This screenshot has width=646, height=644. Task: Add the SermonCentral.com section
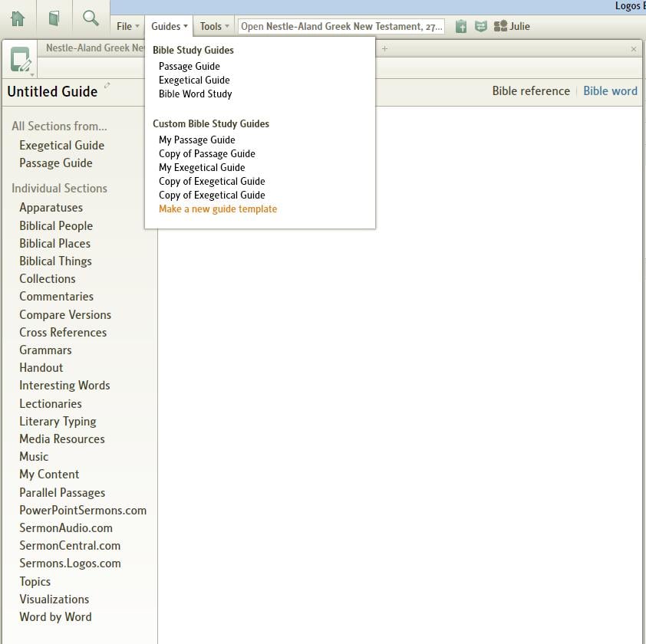(70, 546)
